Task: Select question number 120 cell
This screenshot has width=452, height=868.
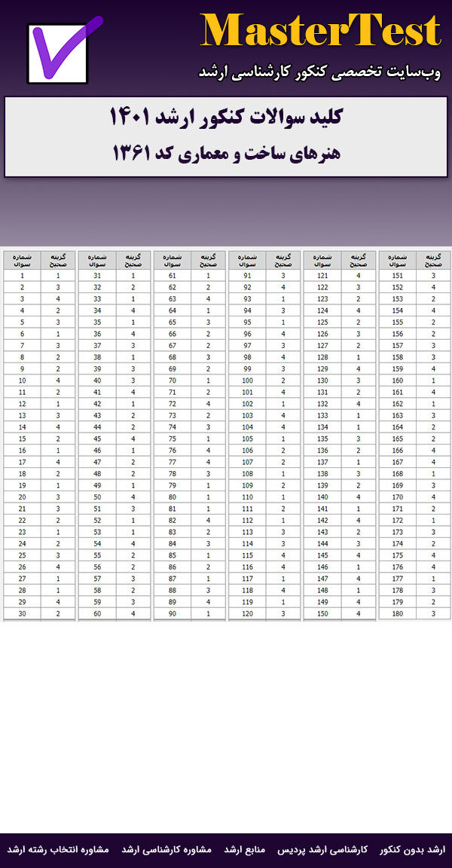Action: [x=247, y=614]
